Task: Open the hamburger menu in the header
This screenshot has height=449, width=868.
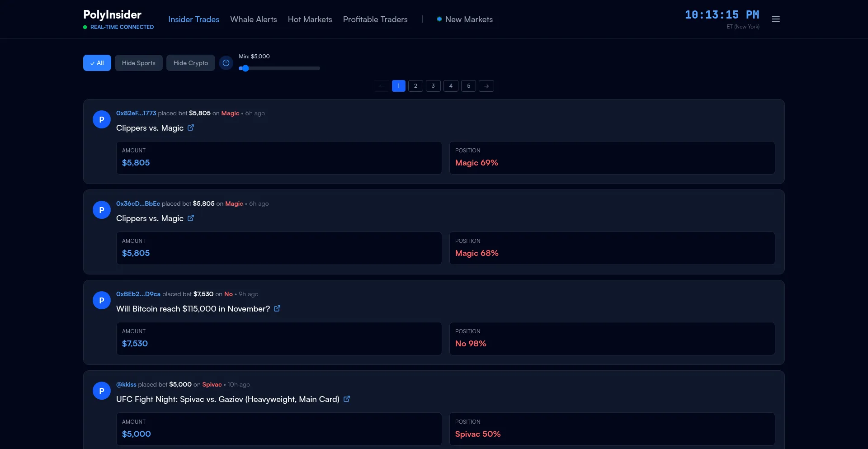Action: coord(775,19)
